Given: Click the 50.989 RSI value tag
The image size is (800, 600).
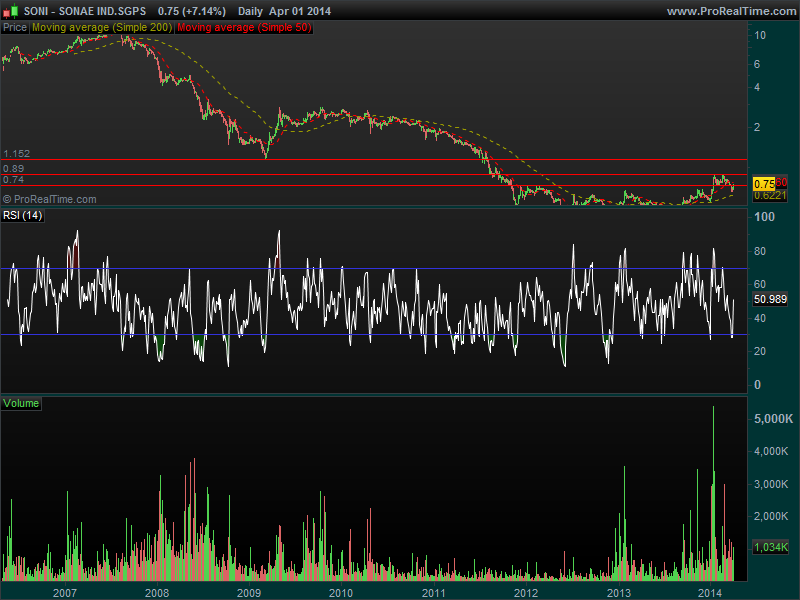Looking at the screenshot, I should pos(770,299).
